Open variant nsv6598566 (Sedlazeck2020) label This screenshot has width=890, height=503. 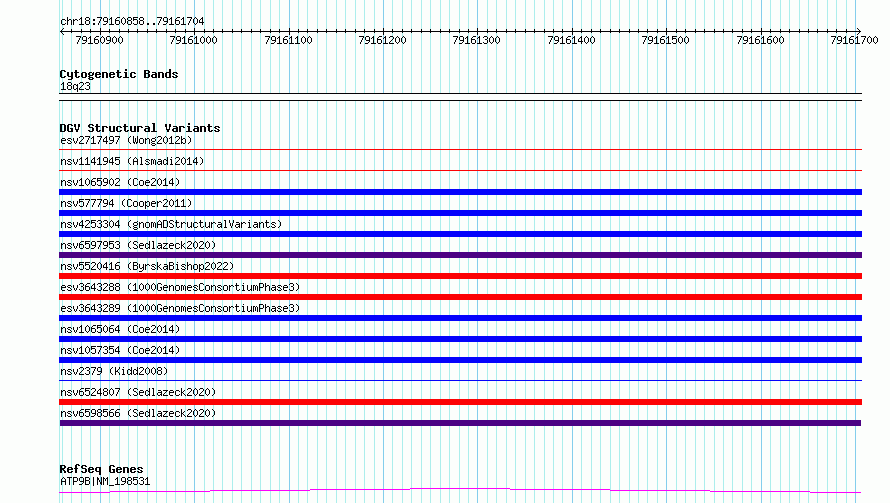tap(138, 413)
